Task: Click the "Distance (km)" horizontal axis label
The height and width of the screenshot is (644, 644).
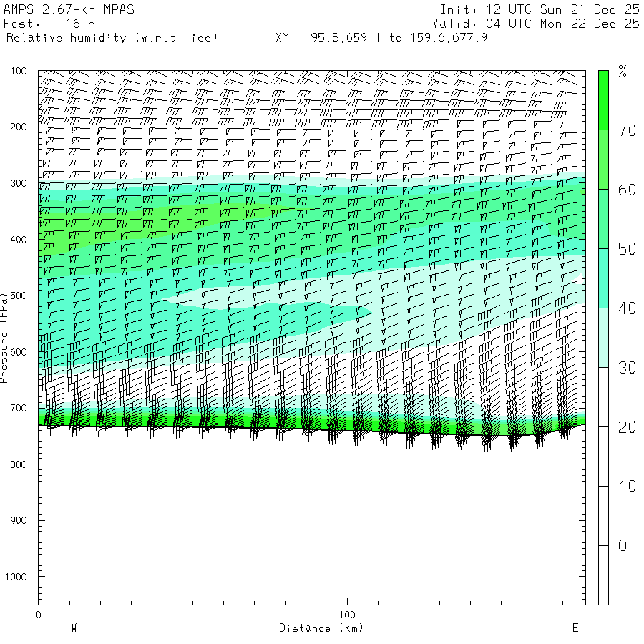Action: pos(321,628)
